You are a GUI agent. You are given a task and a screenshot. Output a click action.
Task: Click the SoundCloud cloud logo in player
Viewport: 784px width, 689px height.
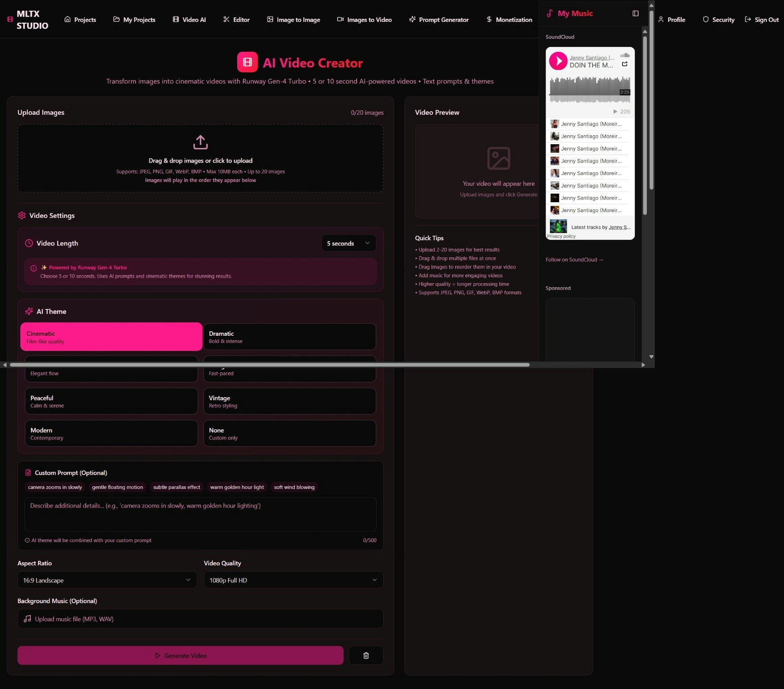(625, 55)
